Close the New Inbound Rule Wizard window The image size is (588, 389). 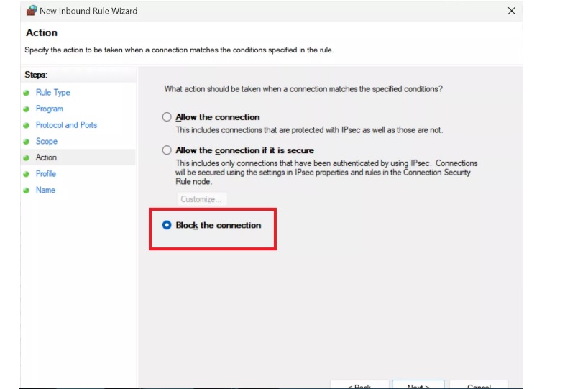pyautogui.click(x=512, y=11)
